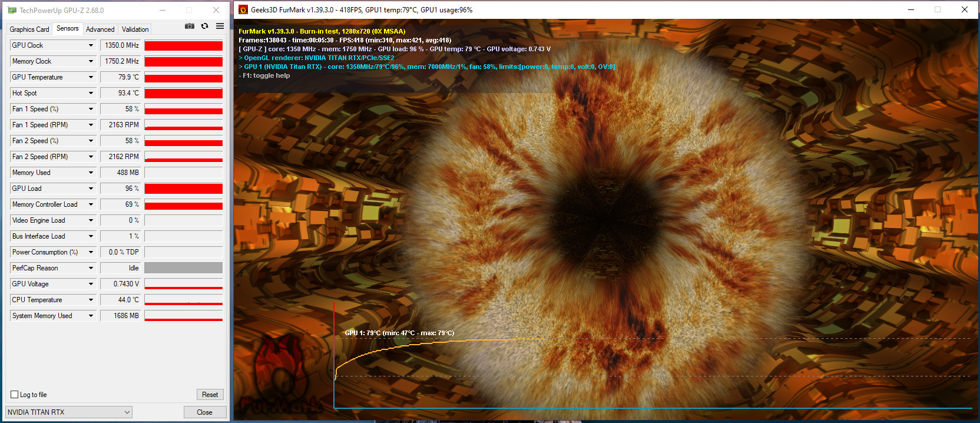Expand the Fan 2 Speed (%) dropdown
The image size is (980, 423).
point(91,141)
